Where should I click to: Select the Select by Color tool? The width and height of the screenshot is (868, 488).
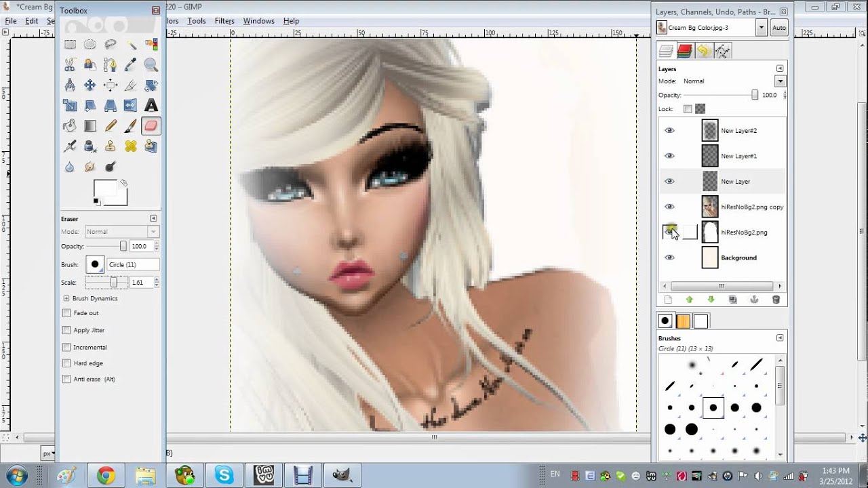pyautogui.click(x=151, y=45)
